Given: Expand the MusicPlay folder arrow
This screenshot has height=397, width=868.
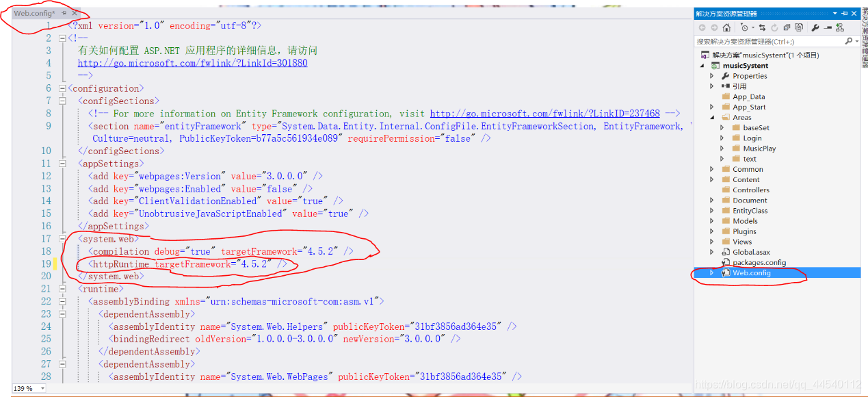Looking at the screenshot, I should (x=722, y=149).
